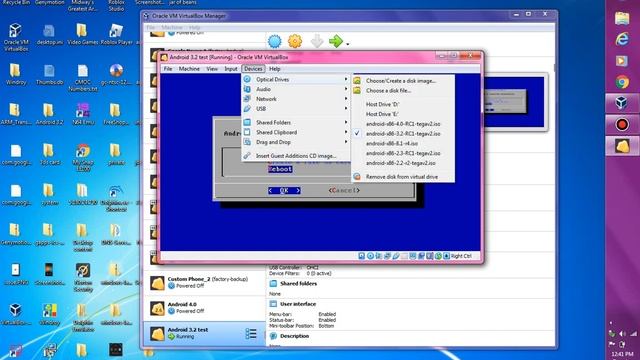Select the Video Games folder on desktop
The image size is (640, 360).
[x=82, y=35]
